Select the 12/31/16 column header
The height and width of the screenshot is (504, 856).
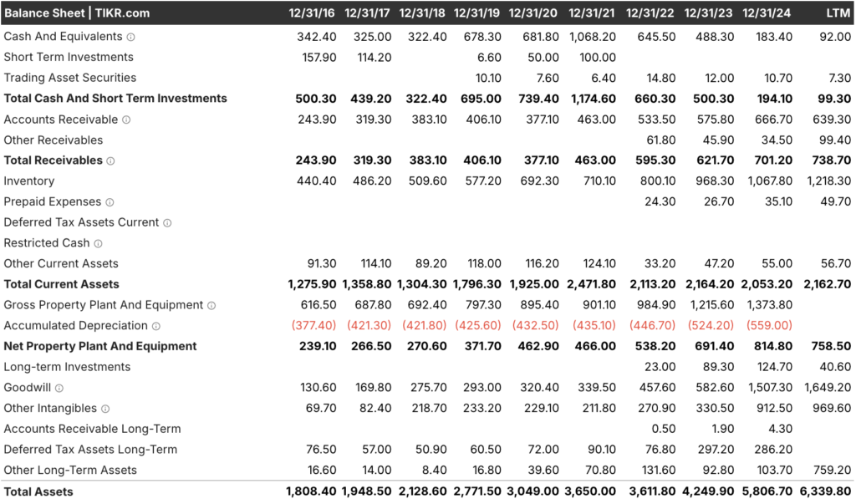point(312,13)
